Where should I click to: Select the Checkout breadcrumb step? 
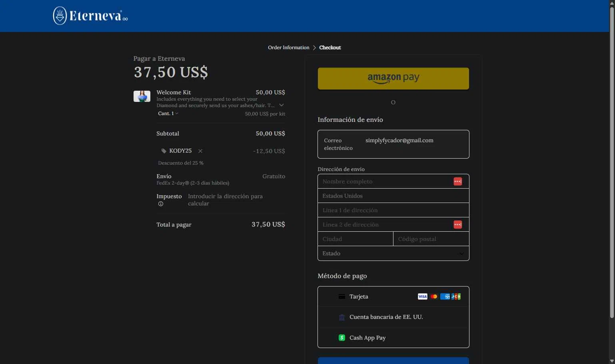pyautogui.click(x=330, y=48)
